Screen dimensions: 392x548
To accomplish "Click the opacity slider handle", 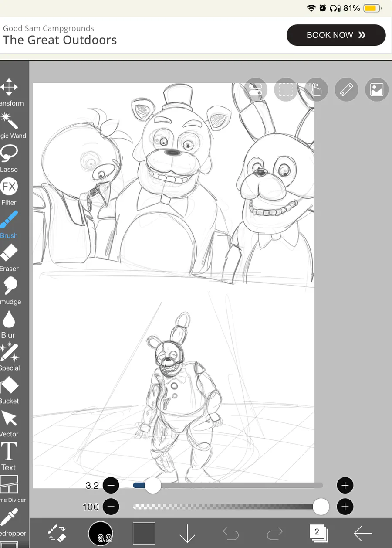I will pos(321,507).
